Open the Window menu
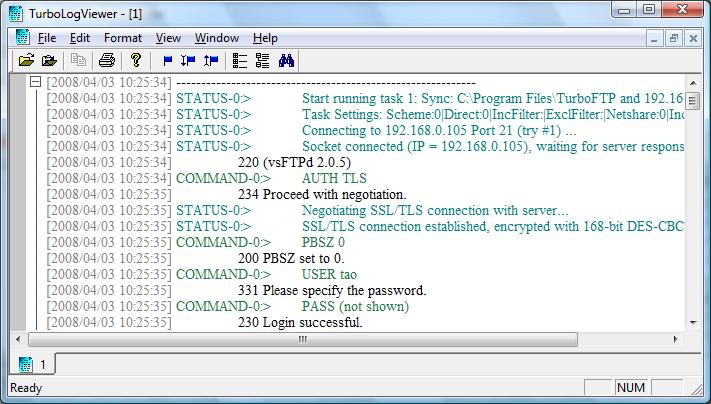This screenshot has width=711, height=404. [x=217, y=38]
